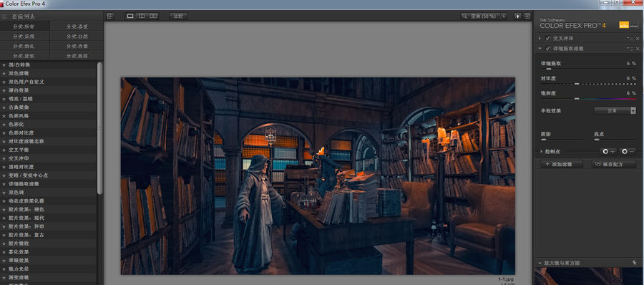The height and width of the screenshot is (285, 644).
Task: Hide the right adjustment panel icon
Action: (527, 16)
